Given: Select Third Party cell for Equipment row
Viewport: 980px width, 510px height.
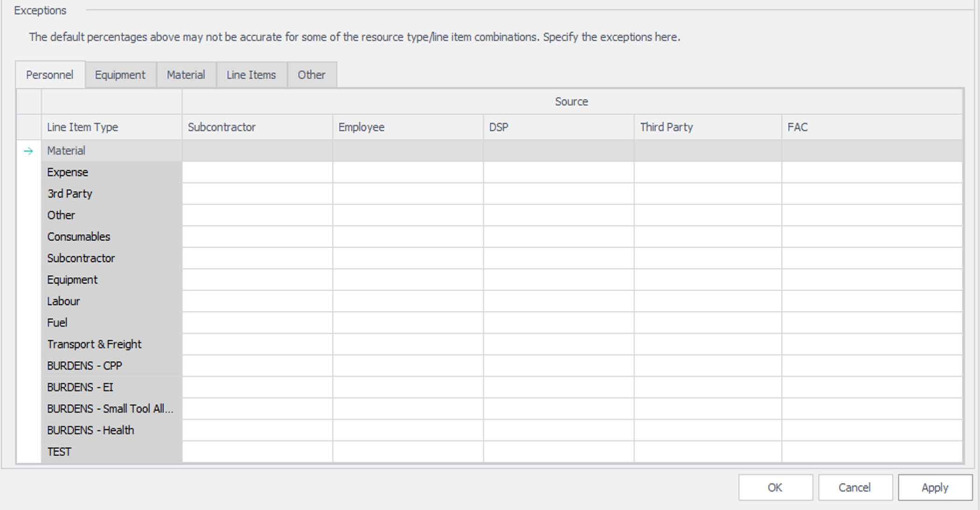Looking at the screenshot, I should point(707,279).
